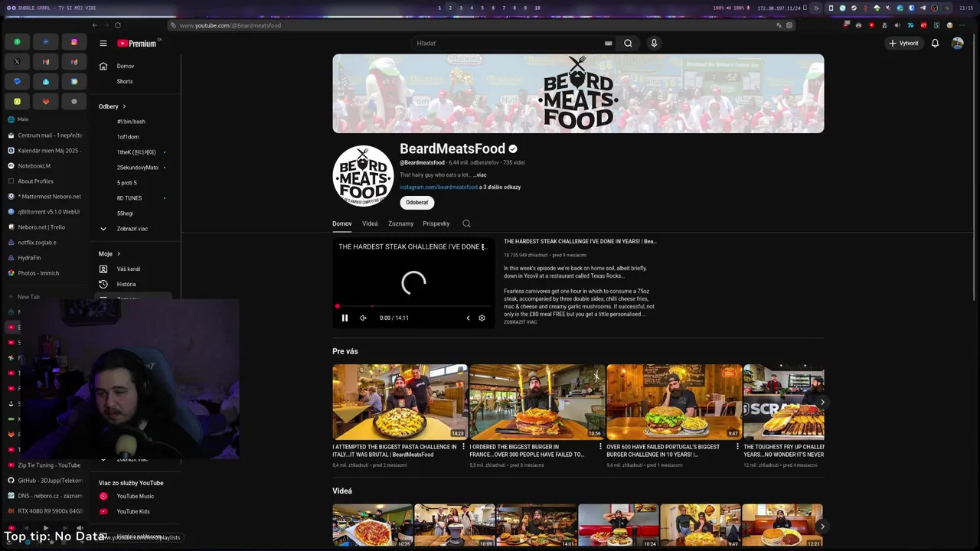Pause the featured video
980x551 pixels.
click(345, 318)
